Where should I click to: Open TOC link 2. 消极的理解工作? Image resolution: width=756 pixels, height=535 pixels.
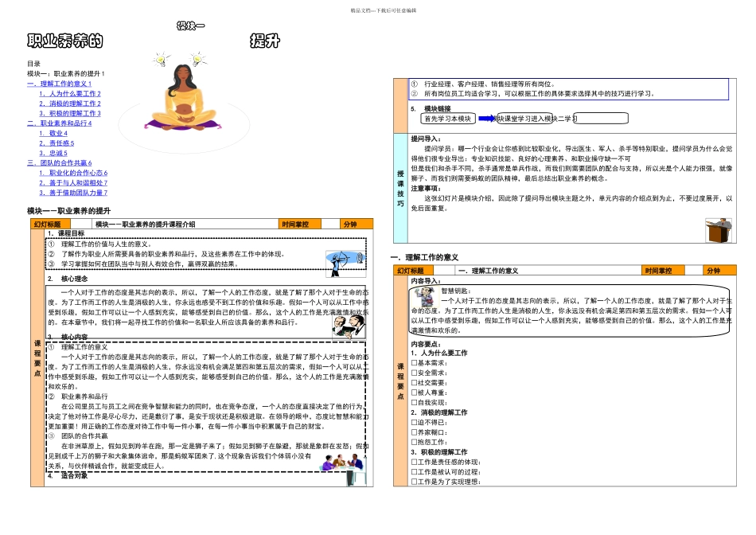pyautogui.click(x=70, y=103)
